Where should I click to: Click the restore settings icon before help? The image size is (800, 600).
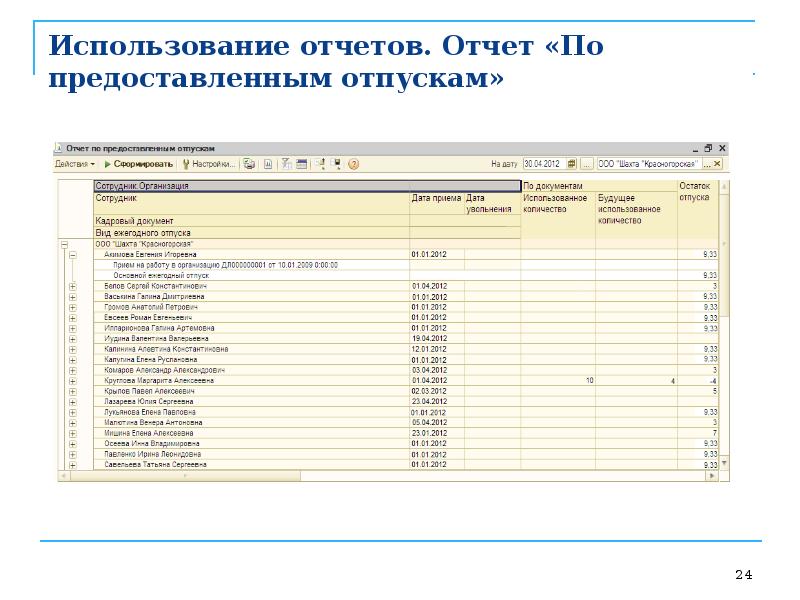336,163
